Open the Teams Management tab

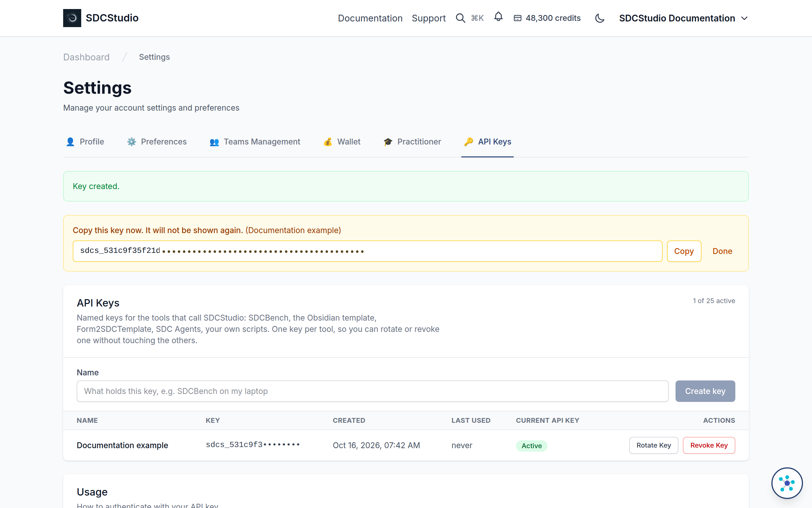coord(255,142)
